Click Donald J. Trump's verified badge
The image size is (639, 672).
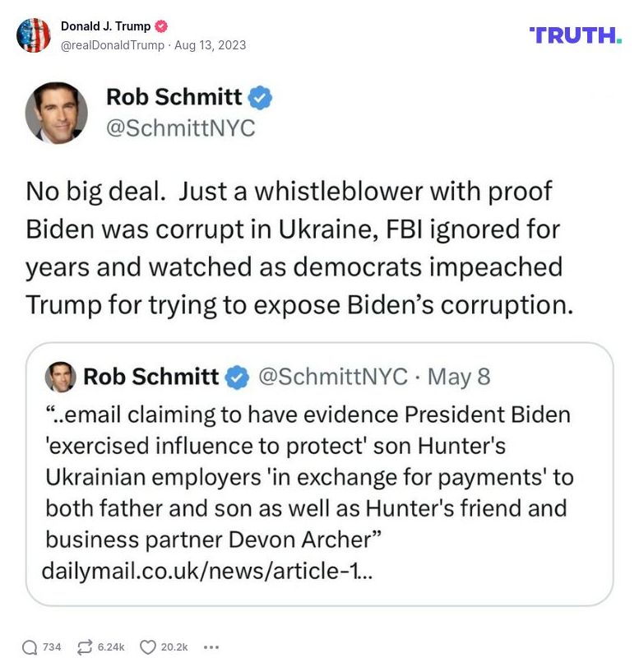pos(162,25)
